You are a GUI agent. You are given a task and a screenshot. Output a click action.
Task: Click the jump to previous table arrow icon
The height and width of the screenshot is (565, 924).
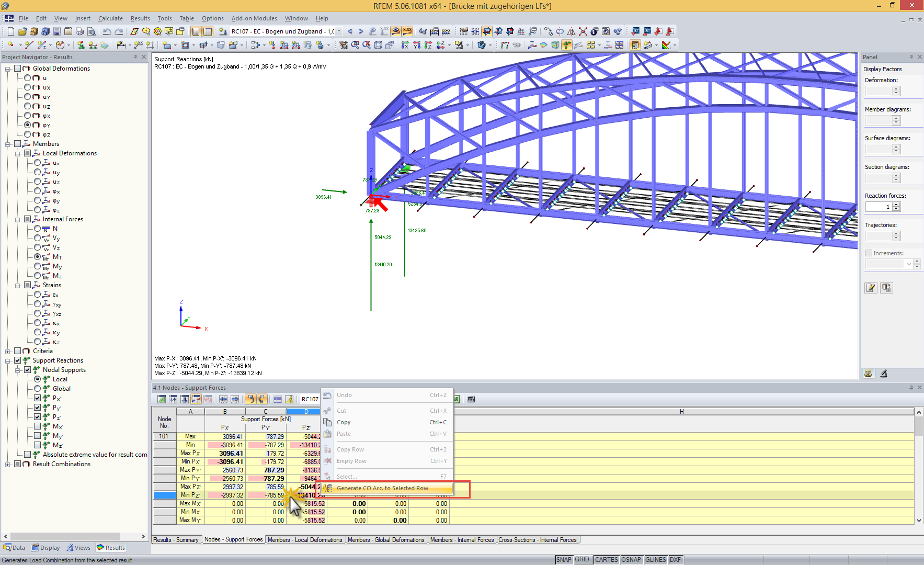[x=223, y=399]
